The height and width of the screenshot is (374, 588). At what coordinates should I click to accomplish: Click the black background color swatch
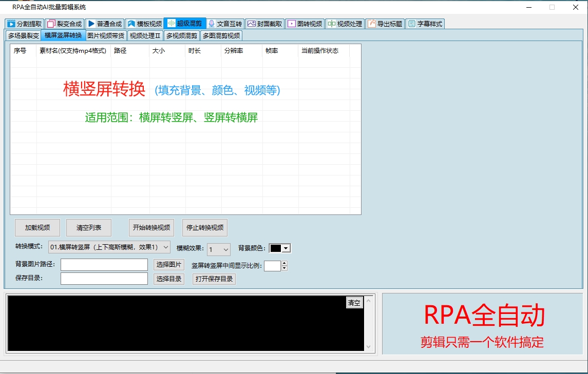pos(276,248)
